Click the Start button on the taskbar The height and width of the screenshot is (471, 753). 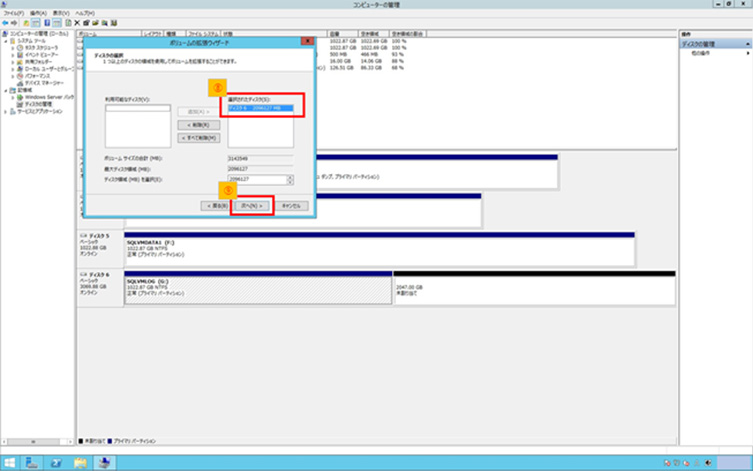[x=9, y=463]
